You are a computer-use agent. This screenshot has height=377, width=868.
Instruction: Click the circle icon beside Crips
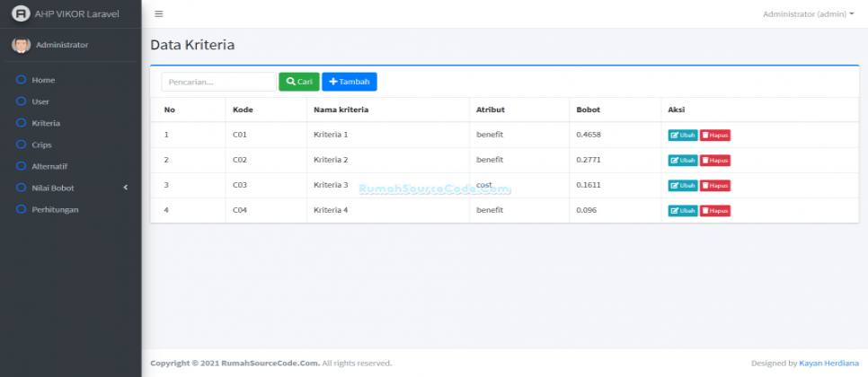[x=21, y=145]
